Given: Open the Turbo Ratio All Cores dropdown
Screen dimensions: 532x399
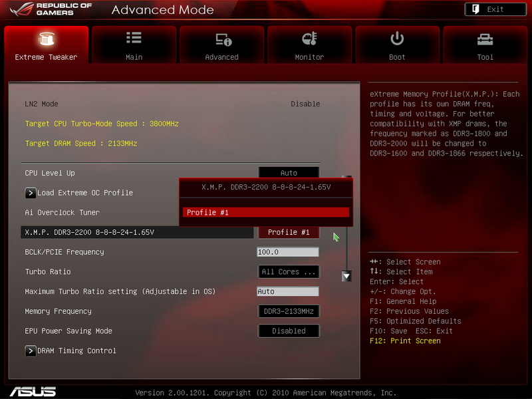Looking at the screenshot, I should click(289, 272).
